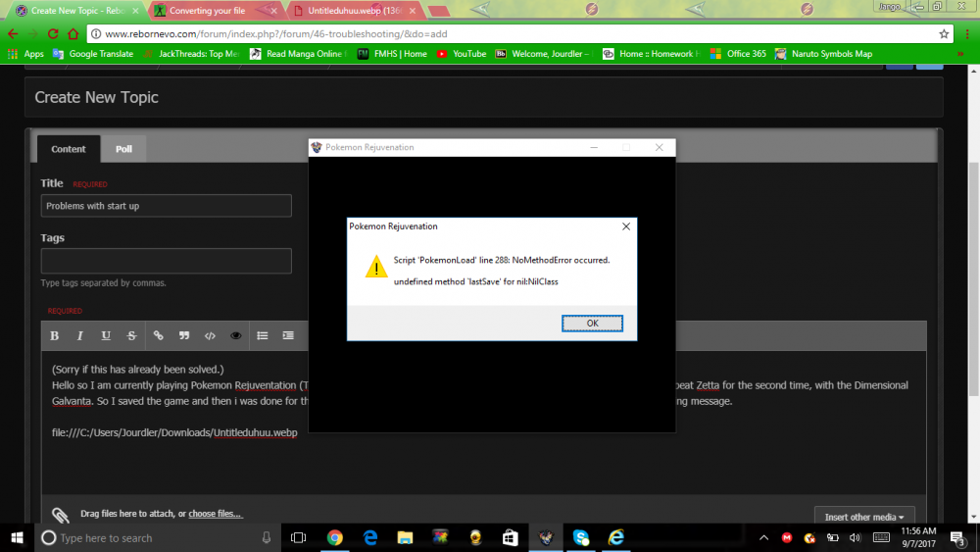Image resolution: width=980 pixels, height=552 pixels.
Task: Toggle underline formatting in editor toolbar
Action: pyautogui.click(x=106, y=335)
